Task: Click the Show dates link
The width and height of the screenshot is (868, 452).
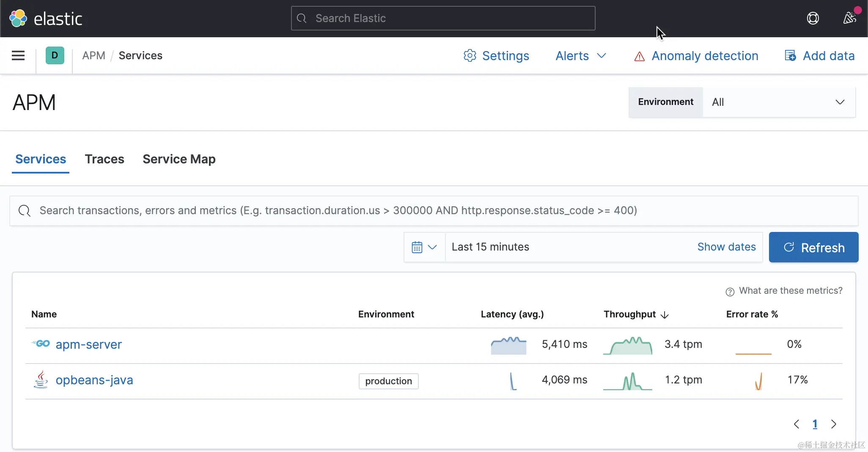Action: tap(726, 247)
